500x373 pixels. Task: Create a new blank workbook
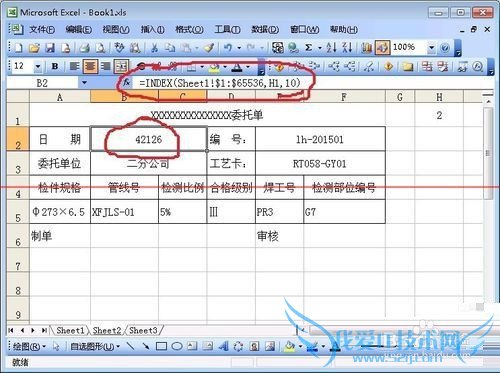point(19,48)
